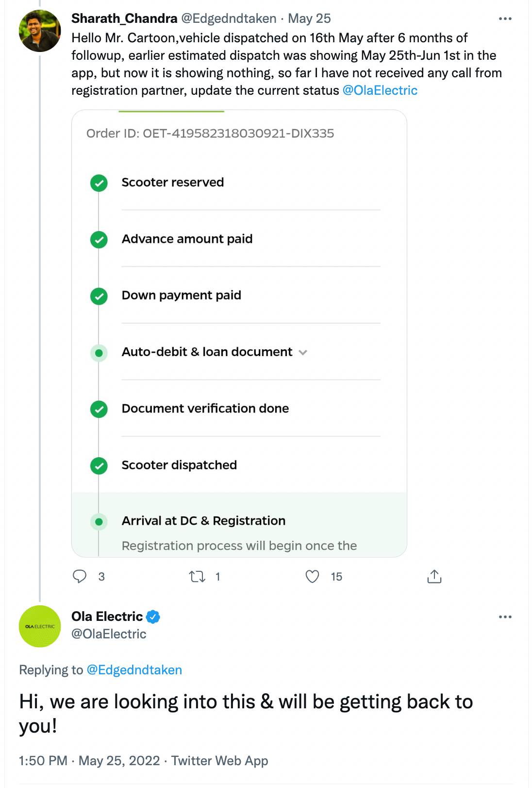Click the Document verification done step
Viewport: 532px width, 788px height.
point(205,408)
